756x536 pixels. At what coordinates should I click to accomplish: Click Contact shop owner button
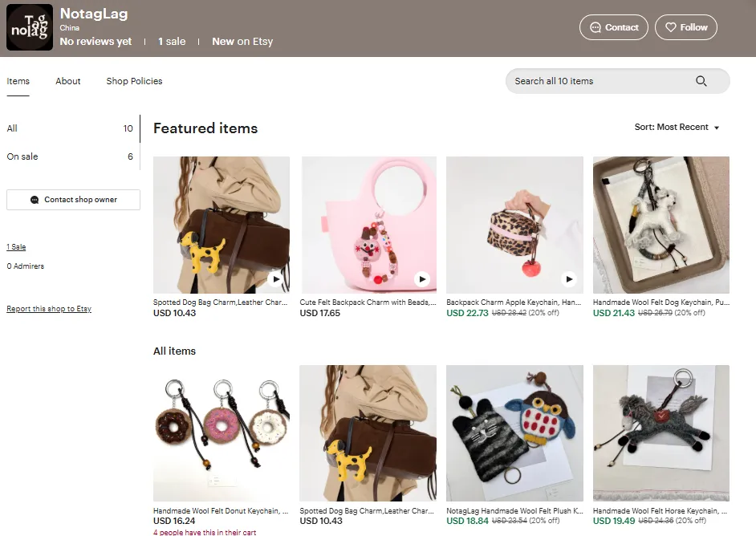click(x=73, y=200)
